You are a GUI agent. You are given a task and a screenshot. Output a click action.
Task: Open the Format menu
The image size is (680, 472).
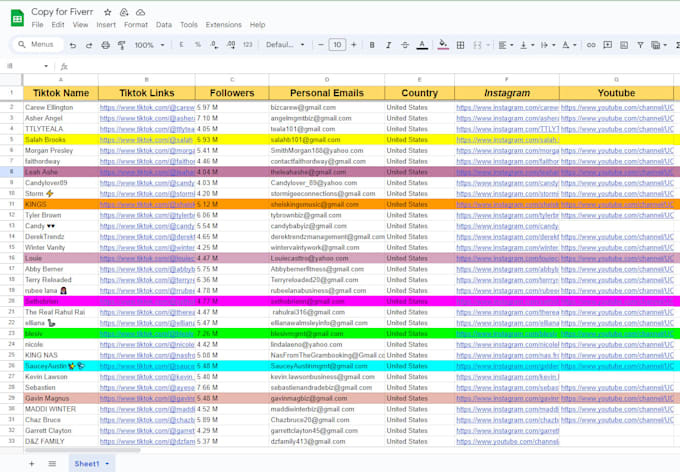[x=136, y=25]
